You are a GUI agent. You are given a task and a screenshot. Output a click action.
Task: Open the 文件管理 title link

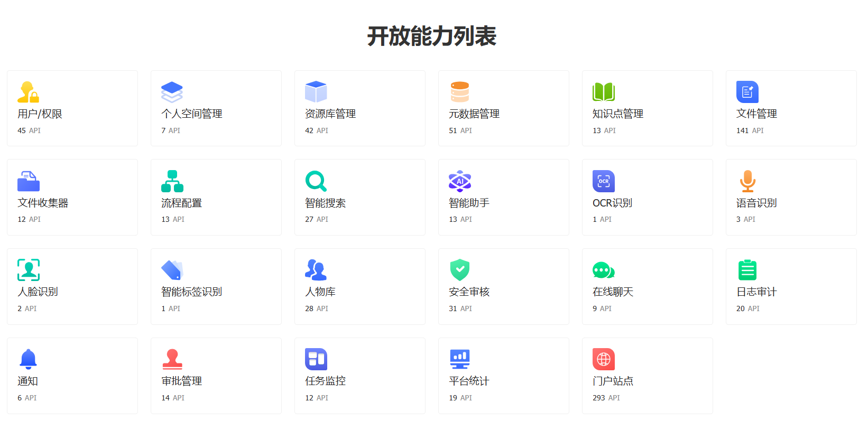pyautogui.click(x=756, y=114)
